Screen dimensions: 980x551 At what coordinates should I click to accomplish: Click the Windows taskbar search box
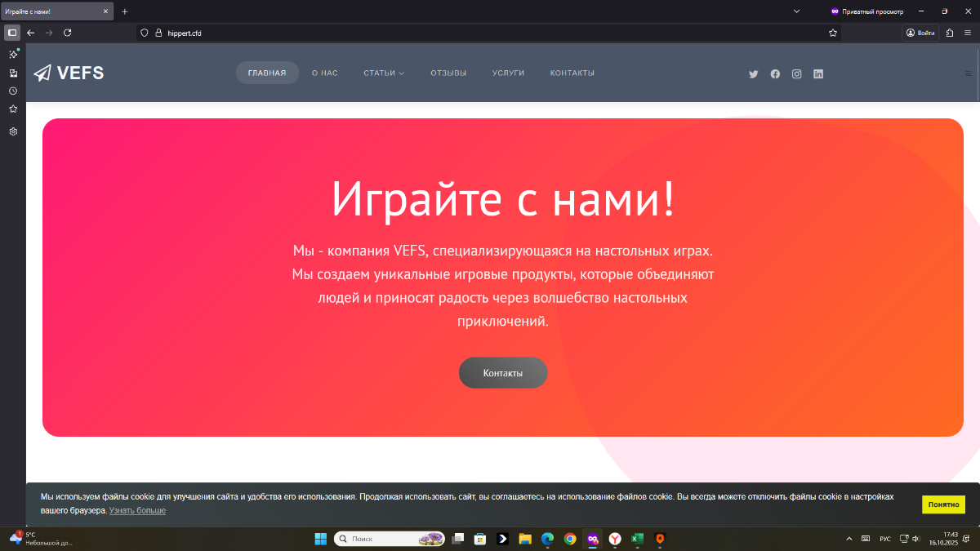click(x=390, y=539)
